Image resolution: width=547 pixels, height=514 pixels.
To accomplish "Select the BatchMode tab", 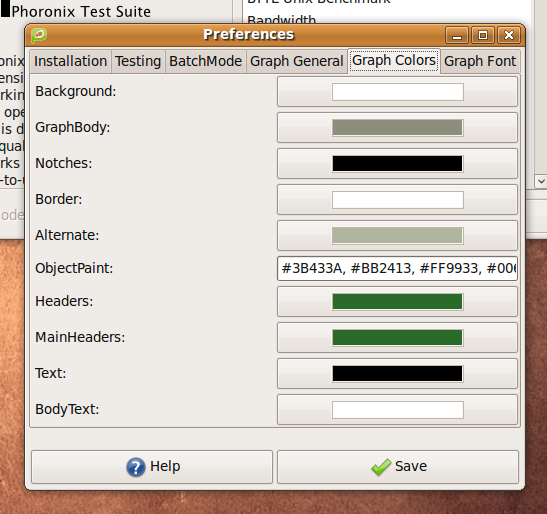I will pyautogui.click(x=205, y=61).
